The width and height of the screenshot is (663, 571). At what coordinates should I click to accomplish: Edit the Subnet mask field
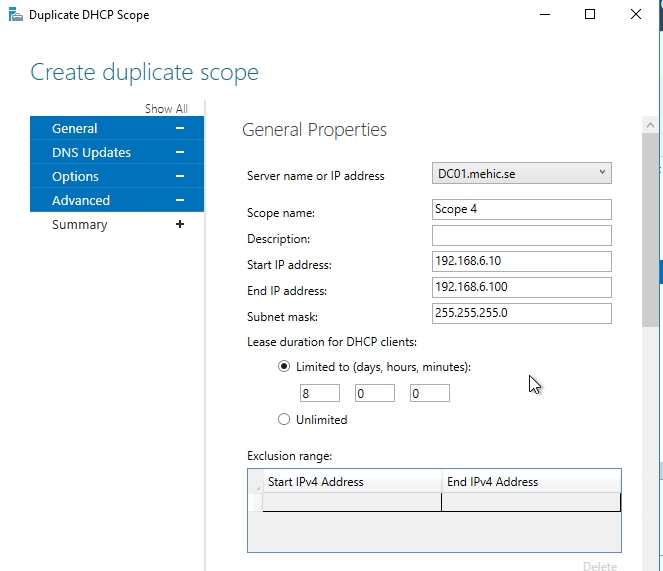521,314
